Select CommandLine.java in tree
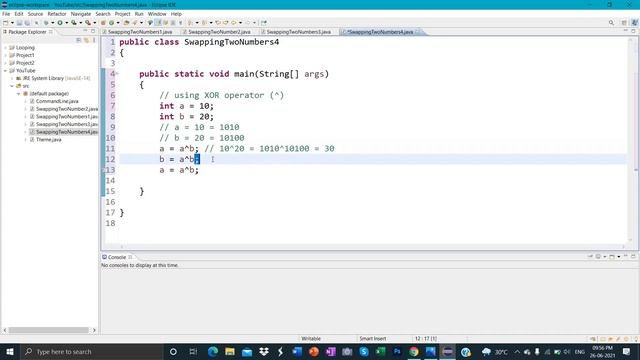Screen dimensions: 640x360 (x=57, y=101)
